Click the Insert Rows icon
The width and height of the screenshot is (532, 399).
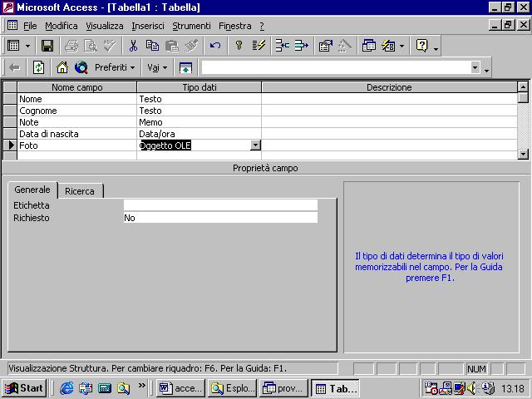tap(283, 46)
